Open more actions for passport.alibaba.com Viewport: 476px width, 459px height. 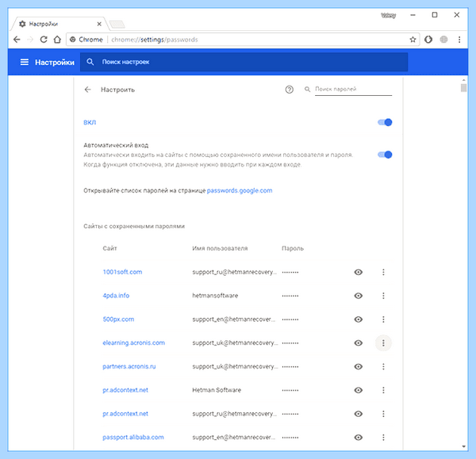tap(383, 438)
